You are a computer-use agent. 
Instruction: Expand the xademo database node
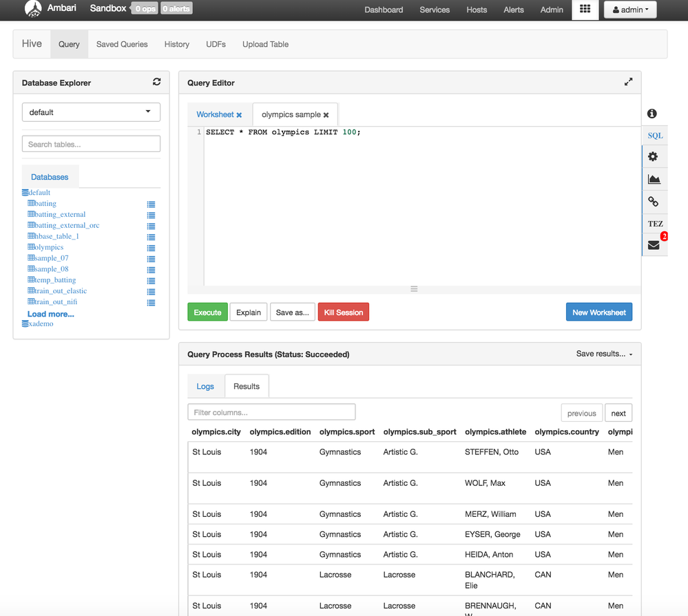(38, 323)
